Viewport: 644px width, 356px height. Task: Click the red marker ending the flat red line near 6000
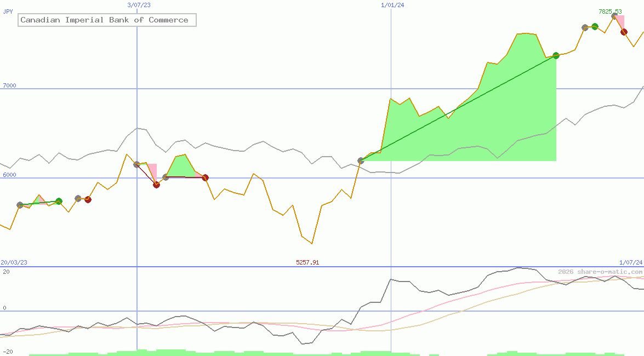tap(205, 177)
